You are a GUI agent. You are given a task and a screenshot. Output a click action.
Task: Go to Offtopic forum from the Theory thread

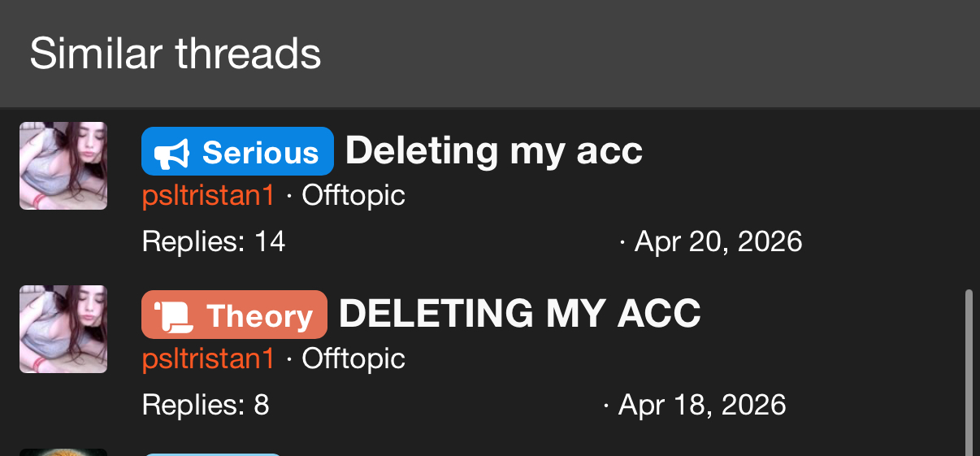pyautogui.click(x=353, y=358)
